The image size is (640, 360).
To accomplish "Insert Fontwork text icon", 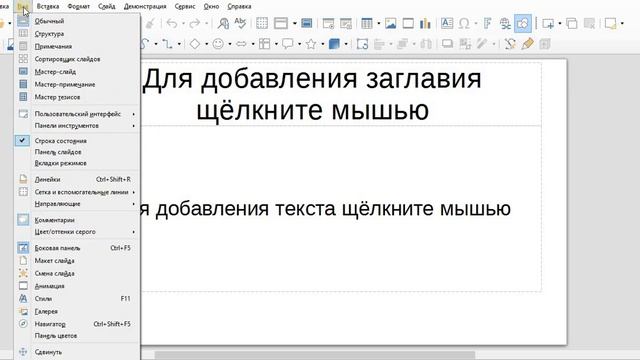I will coord(487,24).
